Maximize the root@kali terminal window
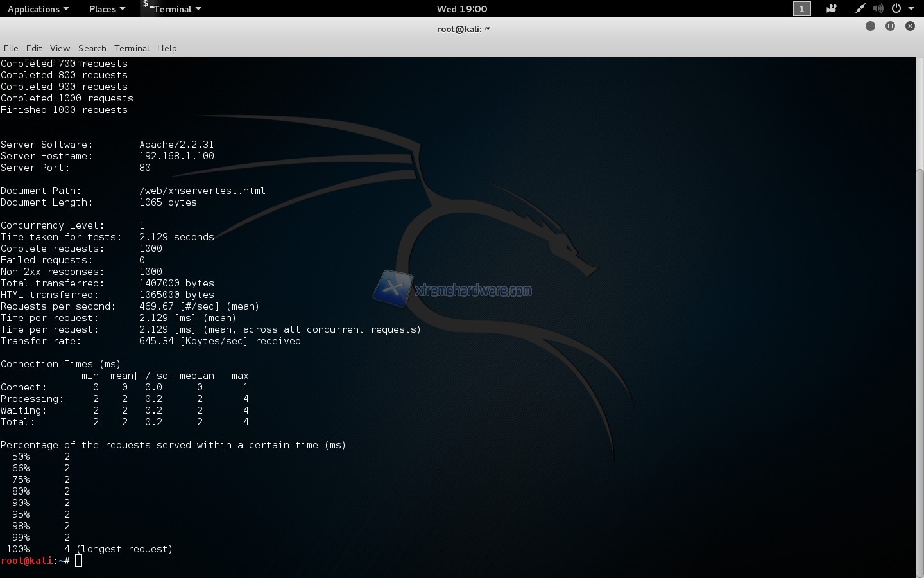The height and width of the screenshot is (578, 924). (890, 26)
